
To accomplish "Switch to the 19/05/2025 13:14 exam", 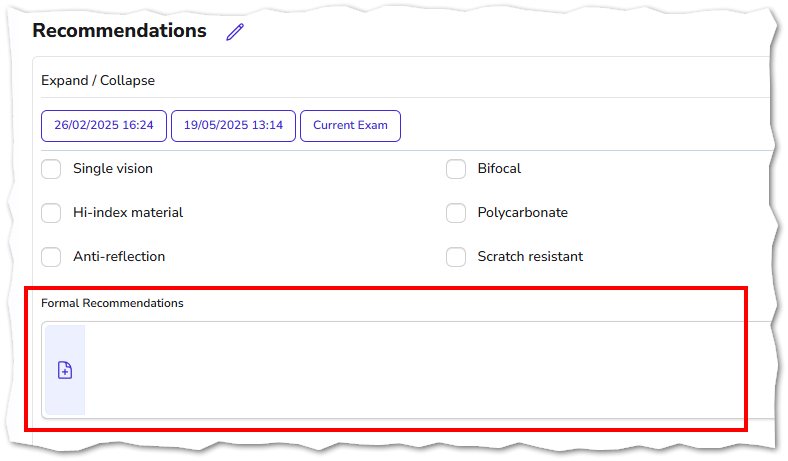I will 233,126.
